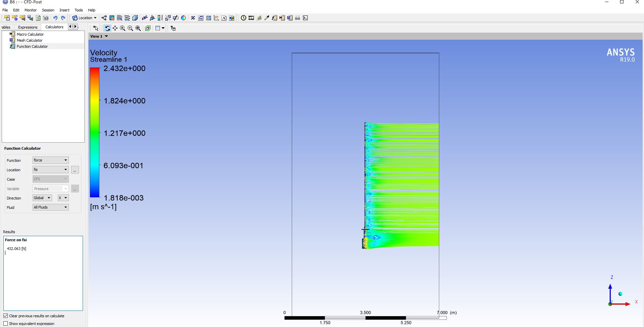This screenshot has height=327, width=644.
Task: Undo the last action
Action: click(x=55, y=18)
